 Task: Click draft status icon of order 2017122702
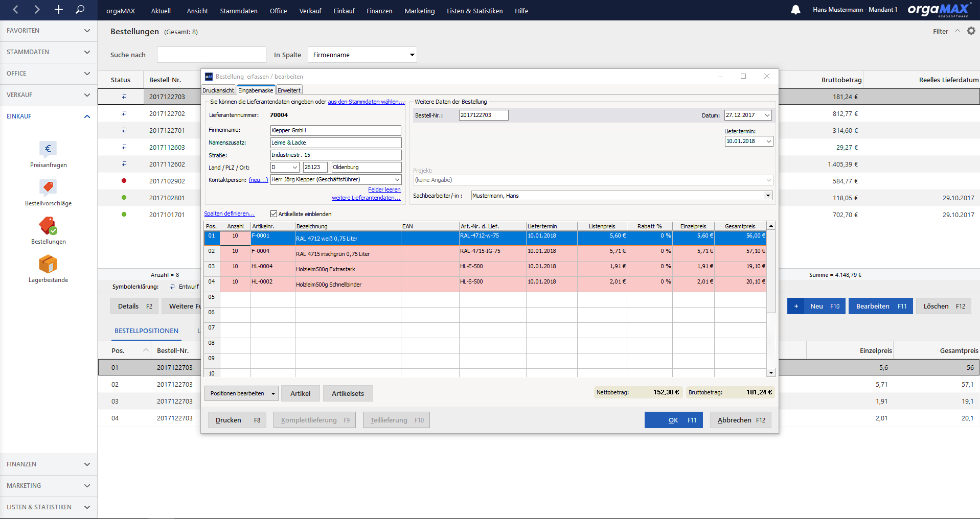pyautogui.click(x=124, y=113)
